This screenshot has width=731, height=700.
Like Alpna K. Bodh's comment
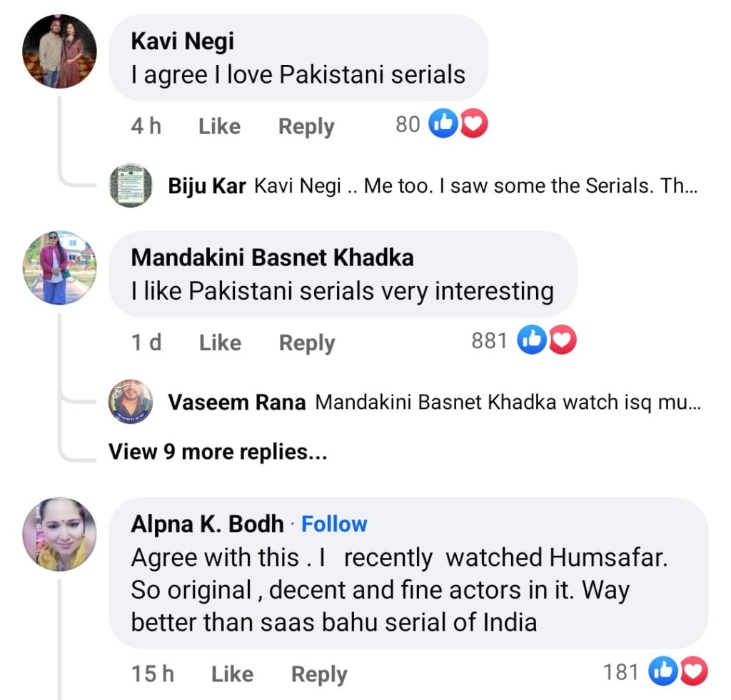(x=232, y=674)
